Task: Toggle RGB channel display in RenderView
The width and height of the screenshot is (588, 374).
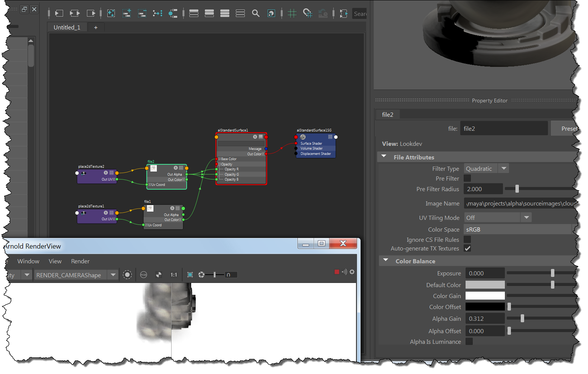Action: pyautogui.click(x=144, y=275)
